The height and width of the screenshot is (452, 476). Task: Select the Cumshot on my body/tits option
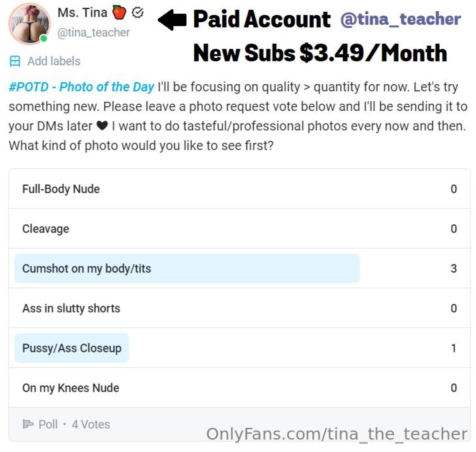click(x=87, y=268)
